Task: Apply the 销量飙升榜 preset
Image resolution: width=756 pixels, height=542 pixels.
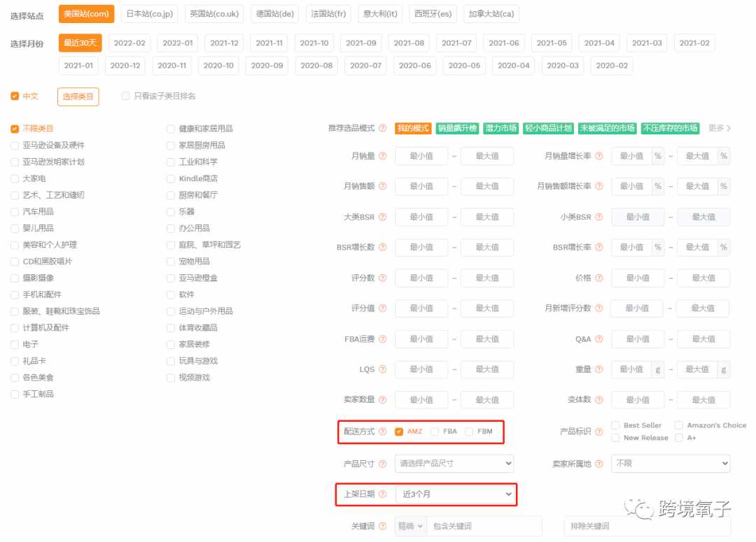Action: coord(457,128)
